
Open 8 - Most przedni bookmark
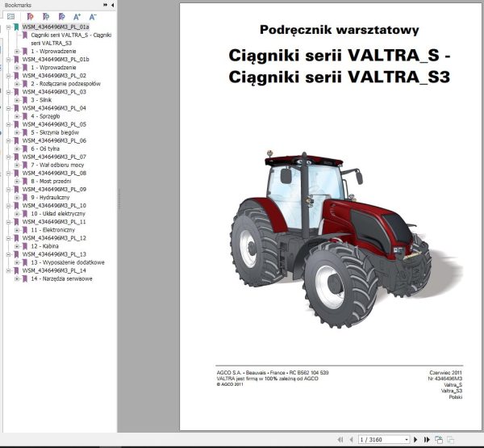click(x=51, y=182)
